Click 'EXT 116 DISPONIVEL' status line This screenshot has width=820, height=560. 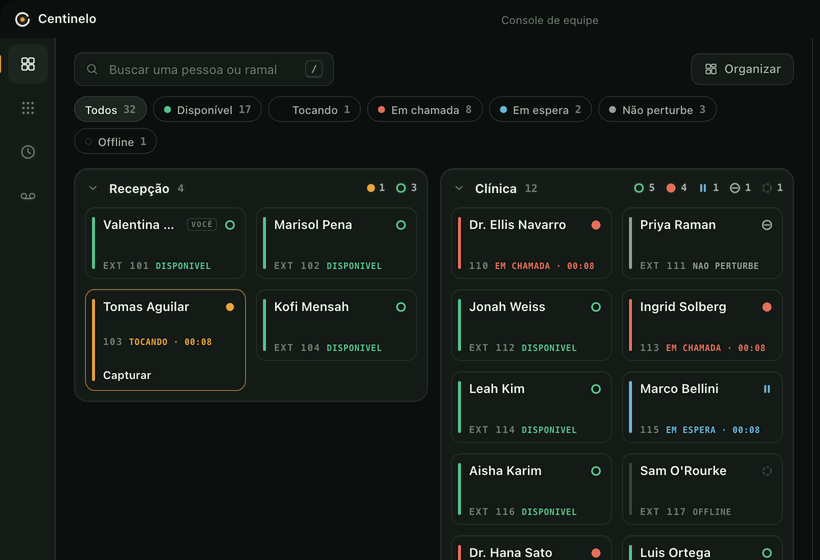point(523,512)
